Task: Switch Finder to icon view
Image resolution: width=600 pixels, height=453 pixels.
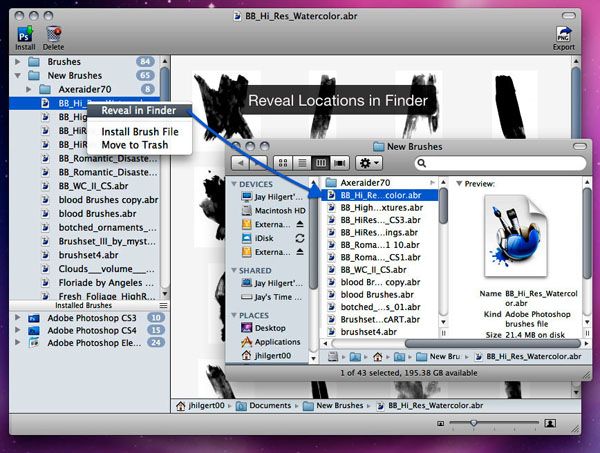Action: coord(283,163)
